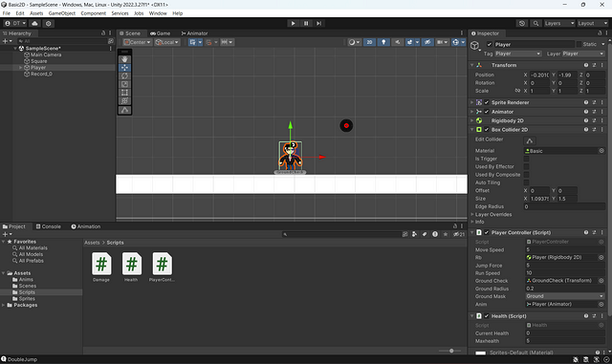This screenshot has width=612, height=364.
Task: Open the File menu
Action: [7, 13]
